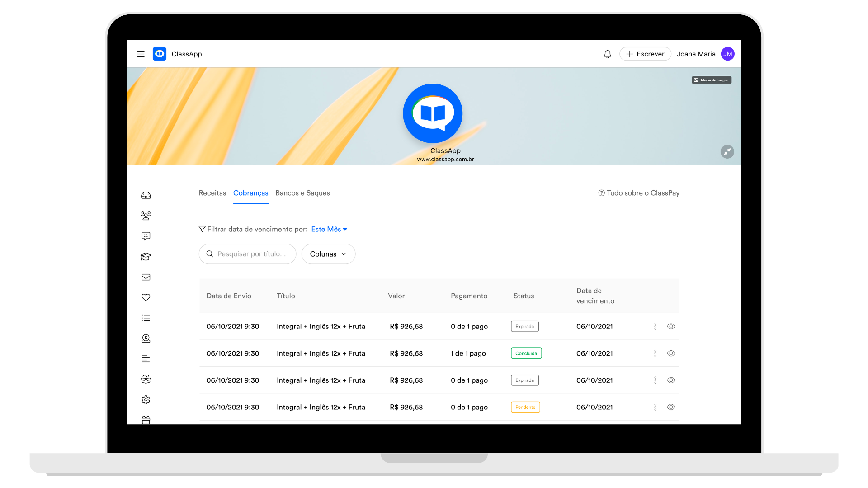868x488 pixels.
Task: Open the more options of first Expirada row
Action: pos(655,326)
